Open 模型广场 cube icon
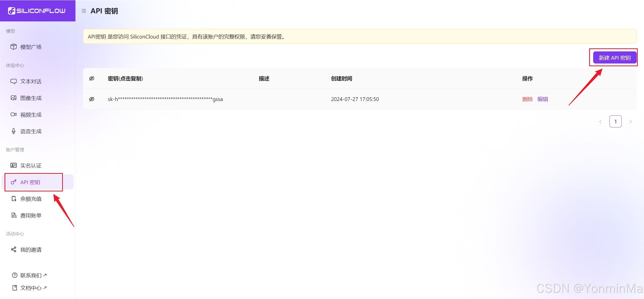Viewport: 644px width, 299px height. pyautogui.click(x=14, y=47)
